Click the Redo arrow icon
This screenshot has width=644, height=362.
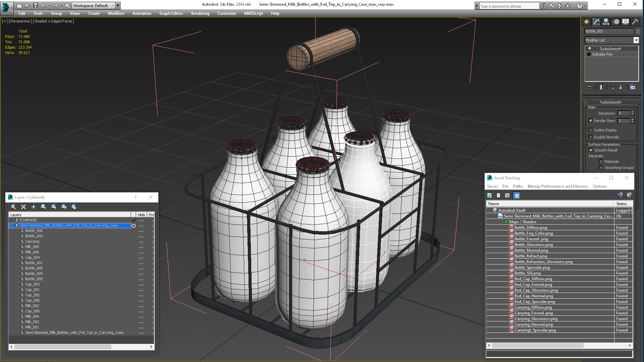(55, 5)
